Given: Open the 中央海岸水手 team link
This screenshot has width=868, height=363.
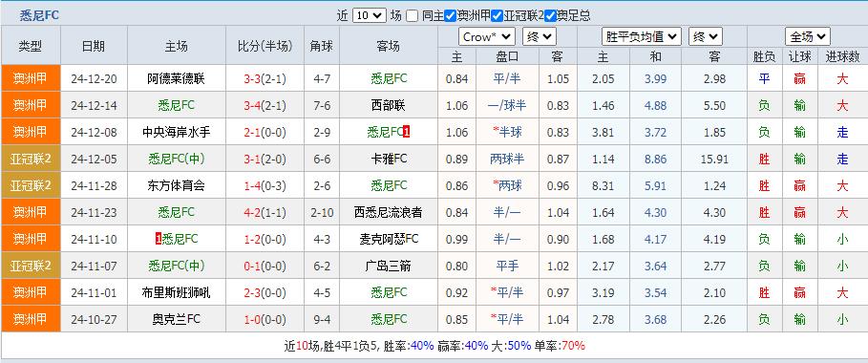Looking at the screenshot, I should coord(176,133).
